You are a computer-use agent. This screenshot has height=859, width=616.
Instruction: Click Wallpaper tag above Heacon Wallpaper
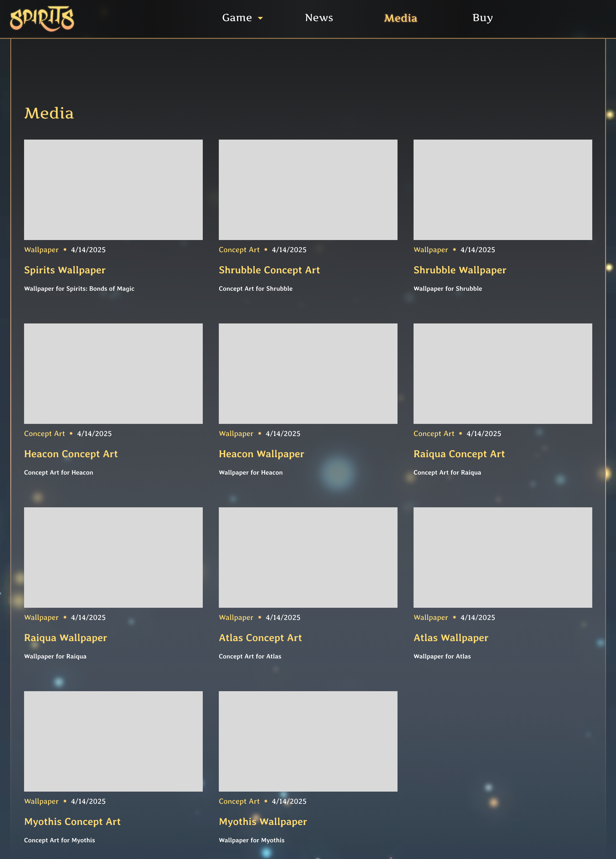coord(236,434)
